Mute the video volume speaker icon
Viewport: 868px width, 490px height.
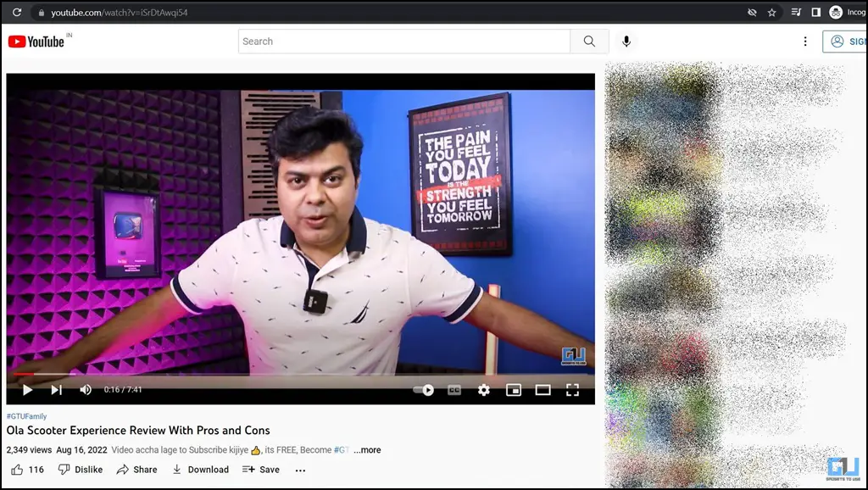86,390
